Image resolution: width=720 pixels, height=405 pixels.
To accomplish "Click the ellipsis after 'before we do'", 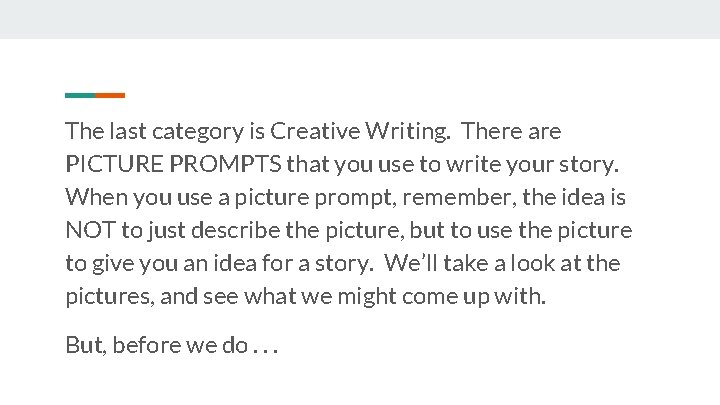I will 266,348.
